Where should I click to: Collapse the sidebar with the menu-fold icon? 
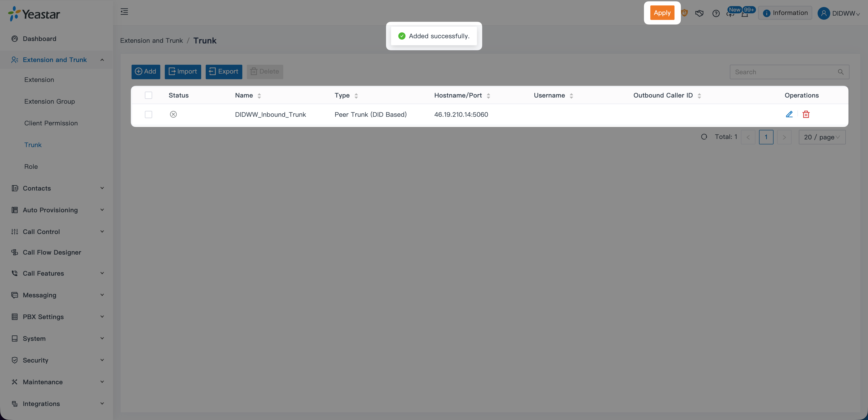124,12
